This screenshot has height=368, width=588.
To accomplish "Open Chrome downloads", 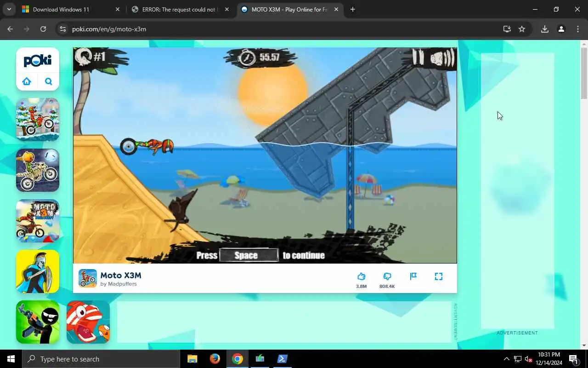I will tap(544, 29).
